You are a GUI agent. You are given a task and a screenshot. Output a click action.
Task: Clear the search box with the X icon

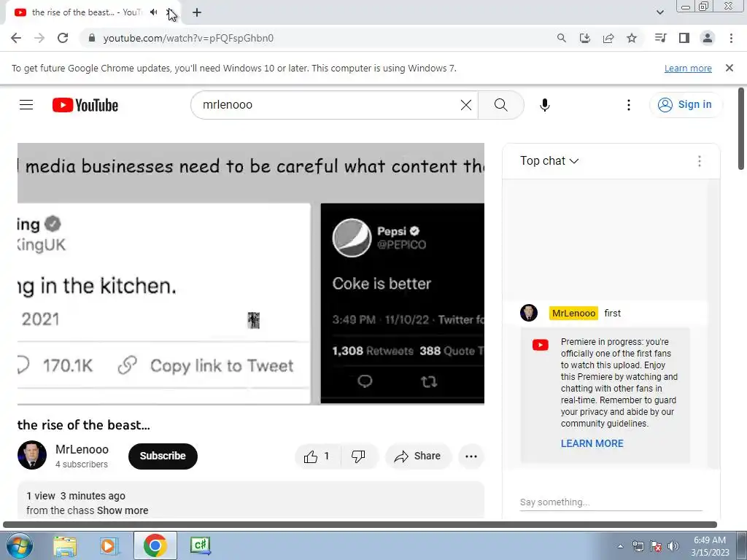(x=466, y=105)
